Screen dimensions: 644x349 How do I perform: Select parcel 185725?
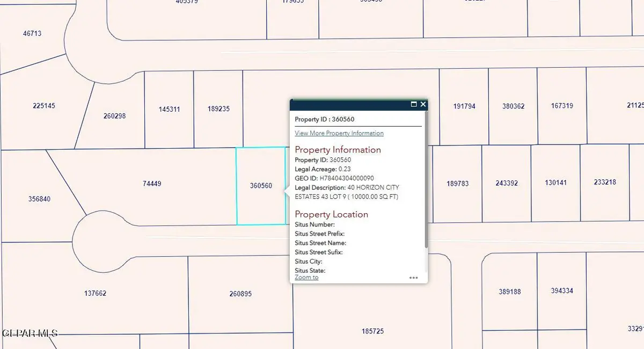click(x=373, y=331)
